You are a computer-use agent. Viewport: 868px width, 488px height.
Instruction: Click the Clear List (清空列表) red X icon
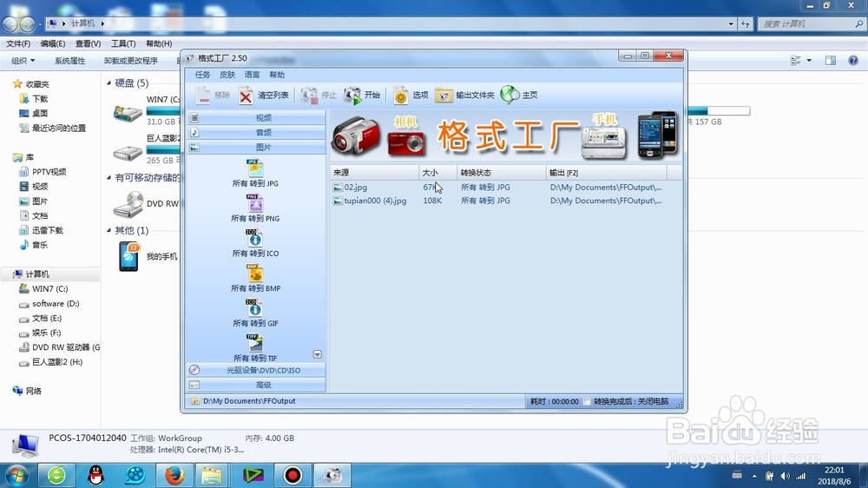[246, 96]
